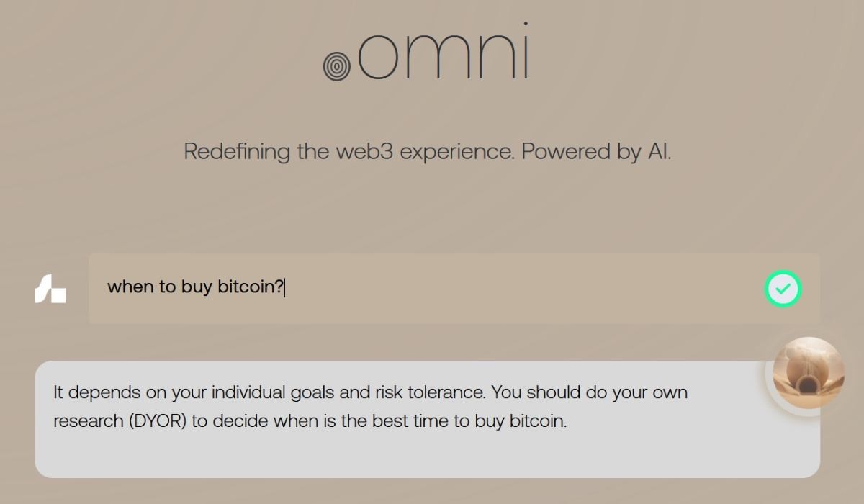The height and width of the screenshot is (504, 864).
Task: Click 'Powered by AI.' in the tagline
Action: tap(596, 152)
